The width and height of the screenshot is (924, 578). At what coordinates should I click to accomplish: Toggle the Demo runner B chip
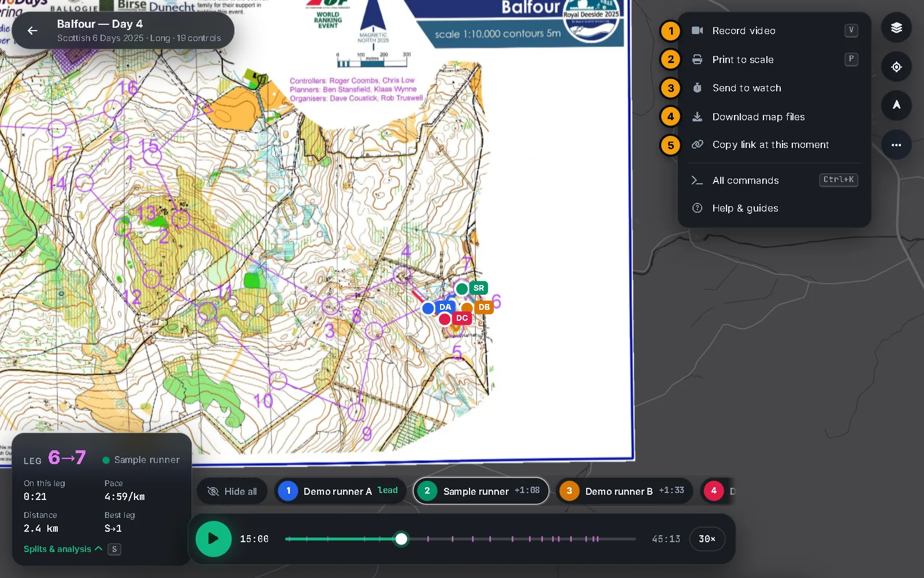(x=624, y=491)
